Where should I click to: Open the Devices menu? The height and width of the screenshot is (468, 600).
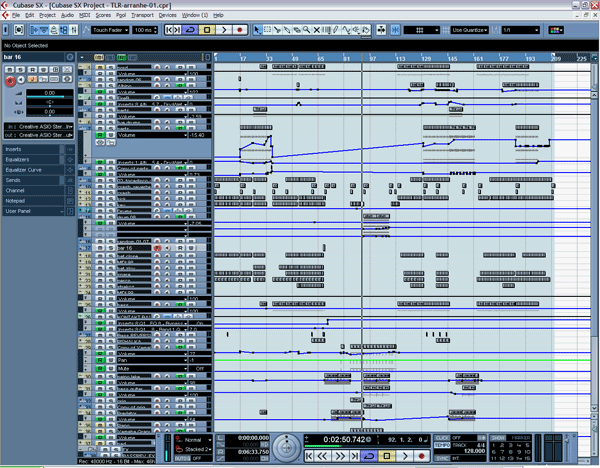[x=168, y=15]
